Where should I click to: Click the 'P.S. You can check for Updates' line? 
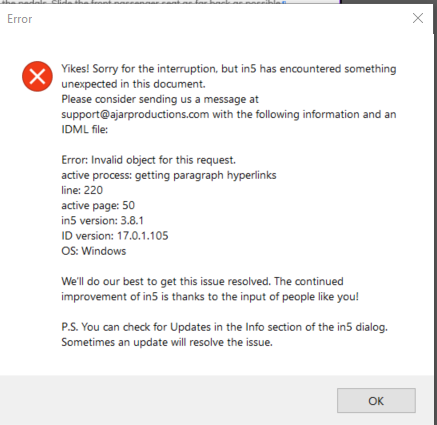(x=224, y=327)
